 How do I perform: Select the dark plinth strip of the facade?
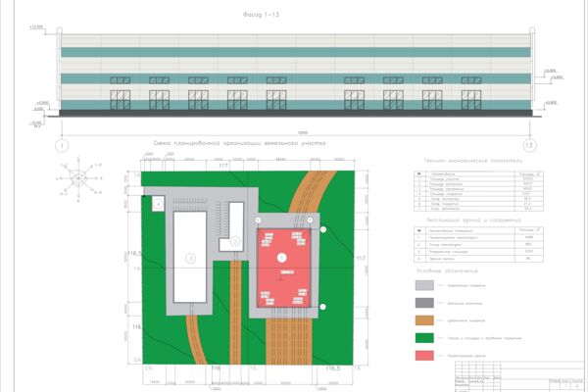pos(296,113)
